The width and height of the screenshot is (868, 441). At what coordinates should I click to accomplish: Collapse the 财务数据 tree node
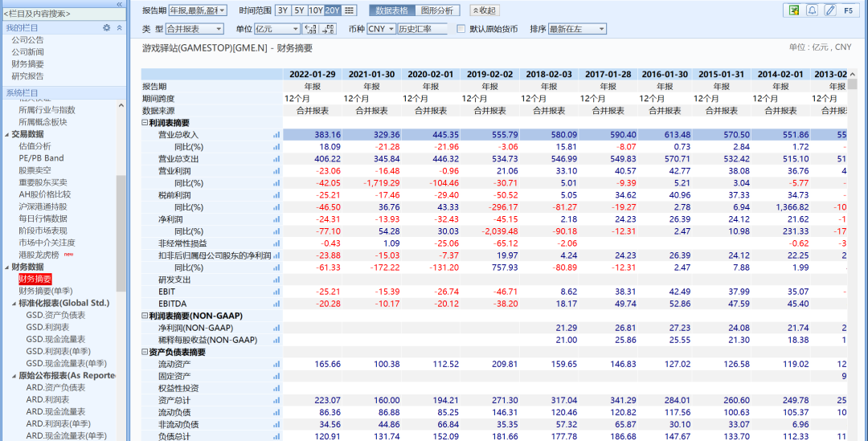[7, 267]
